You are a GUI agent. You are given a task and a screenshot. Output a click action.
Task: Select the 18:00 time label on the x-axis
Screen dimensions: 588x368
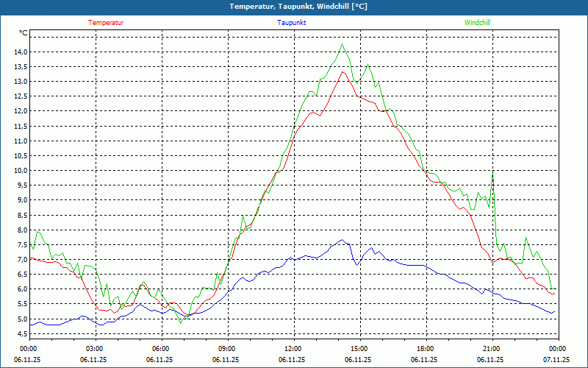point(425,349)
